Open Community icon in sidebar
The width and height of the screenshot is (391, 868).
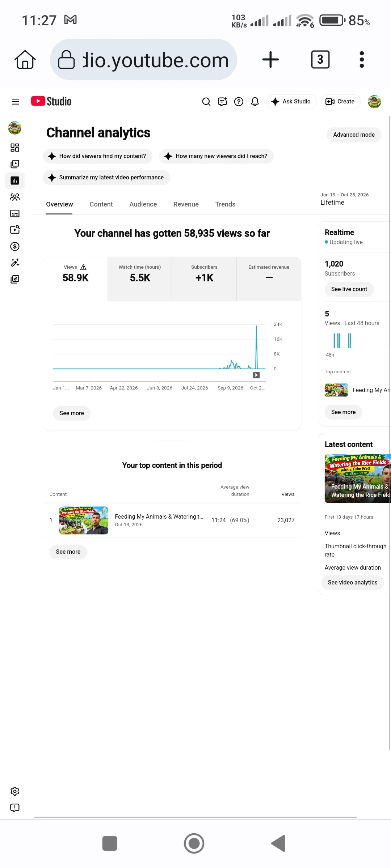click(15, 197)
